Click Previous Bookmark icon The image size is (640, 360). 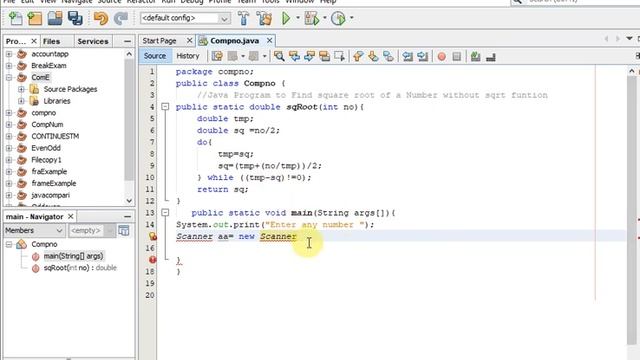(x=358, y=56)
